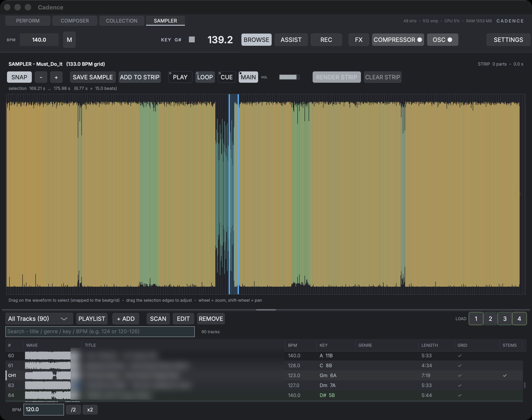
Task: Open the COMPOSER tab
Action: pos(75,21)
